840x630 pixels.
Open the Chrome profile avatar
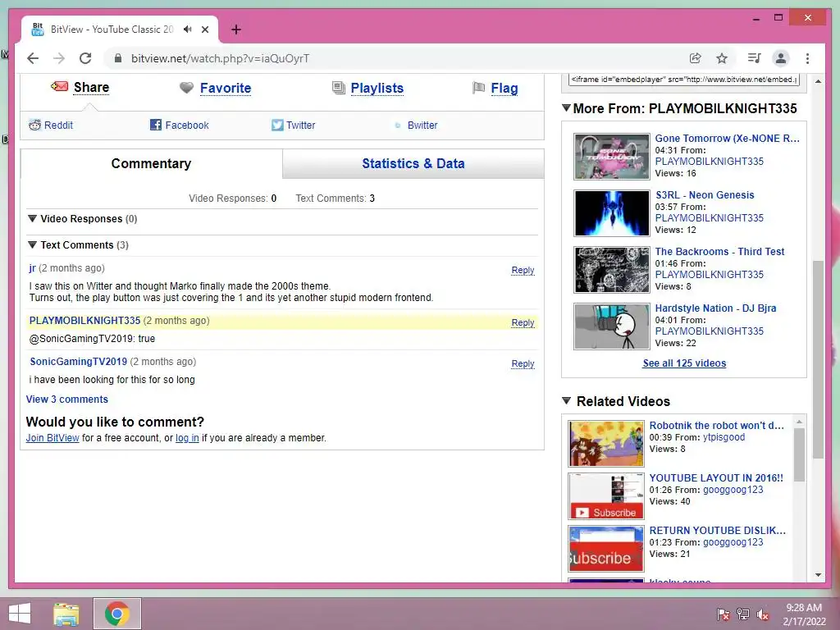[781, 58]
